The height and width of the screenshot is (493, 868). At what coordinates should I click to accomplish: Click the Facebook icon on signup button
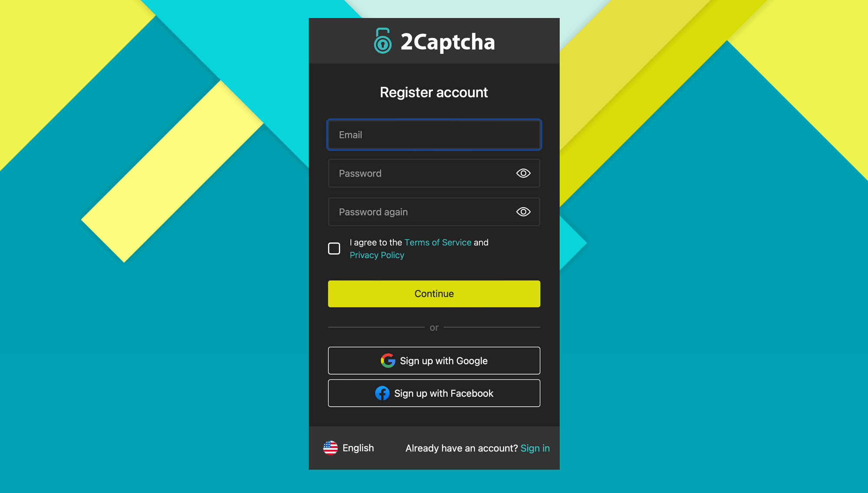coord(382,393)
